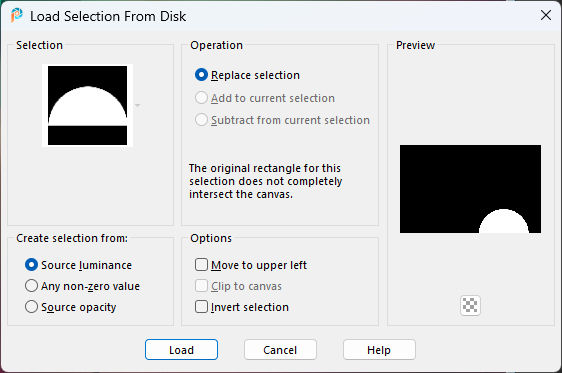Open the selection thumbnail dropdown arrow

[x=137, y=105]
